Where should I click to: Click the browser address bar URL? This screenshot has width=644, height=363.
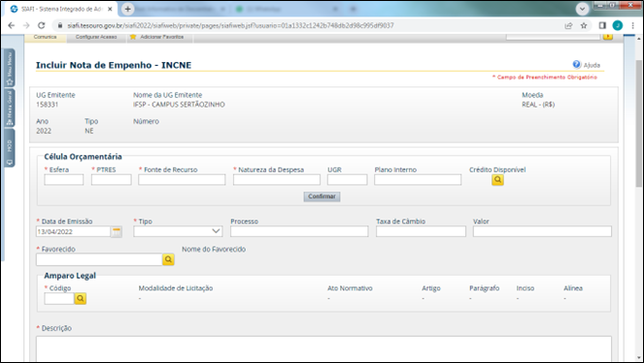coord(230,25)
